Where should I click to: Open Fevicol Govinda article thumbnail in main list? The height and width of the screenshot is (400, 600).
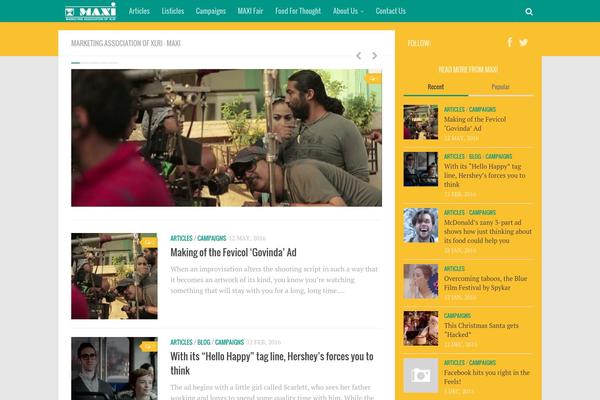[114, 276]
